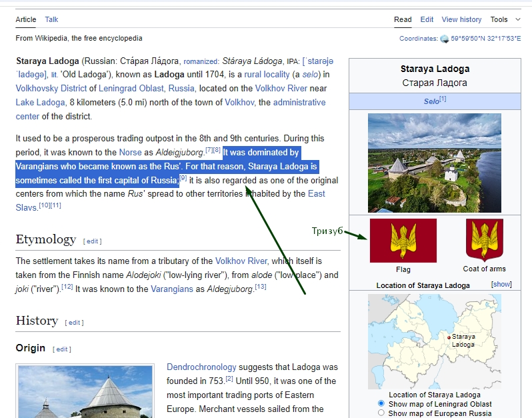Open the Dendrochronology link
532x418 pixels.
(x=201, y=367)
